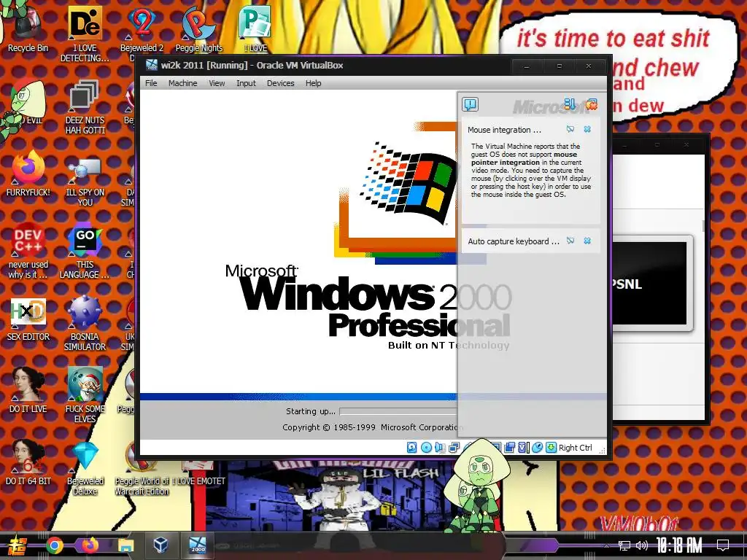Screen dimensions: 747x560
Task: Click the audio status icon in VM status bar
Action: point(440,447)
